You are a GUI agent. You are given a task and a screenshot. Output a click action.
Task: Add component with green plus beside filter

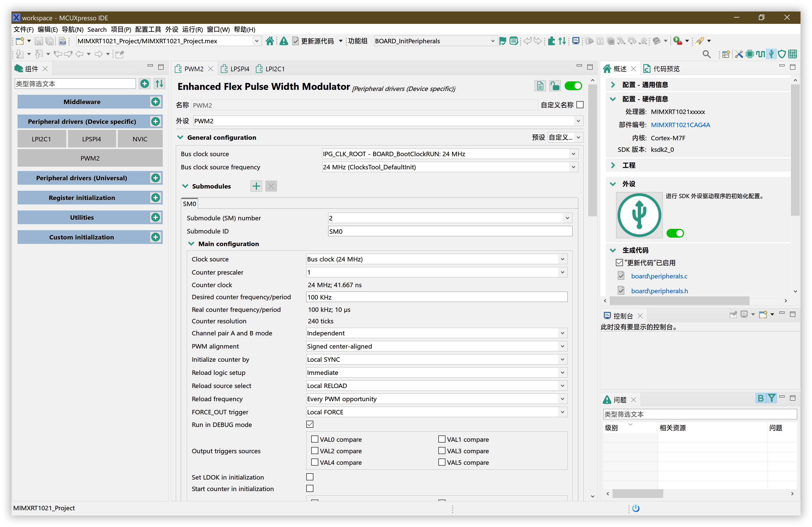[x=144, y=84]
